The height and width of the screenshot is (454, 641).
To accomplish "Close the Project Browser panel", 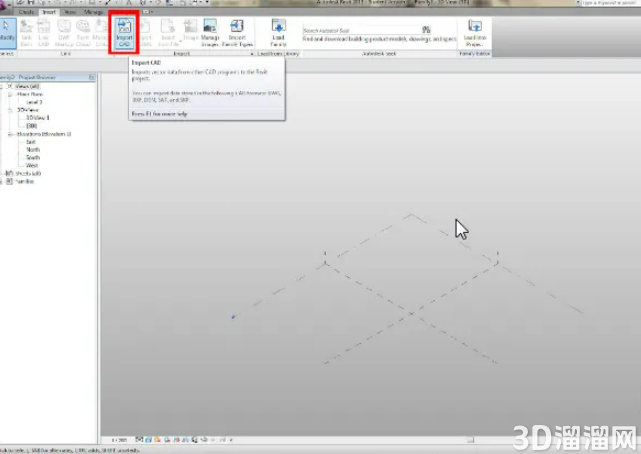I will tap(92, 77).
